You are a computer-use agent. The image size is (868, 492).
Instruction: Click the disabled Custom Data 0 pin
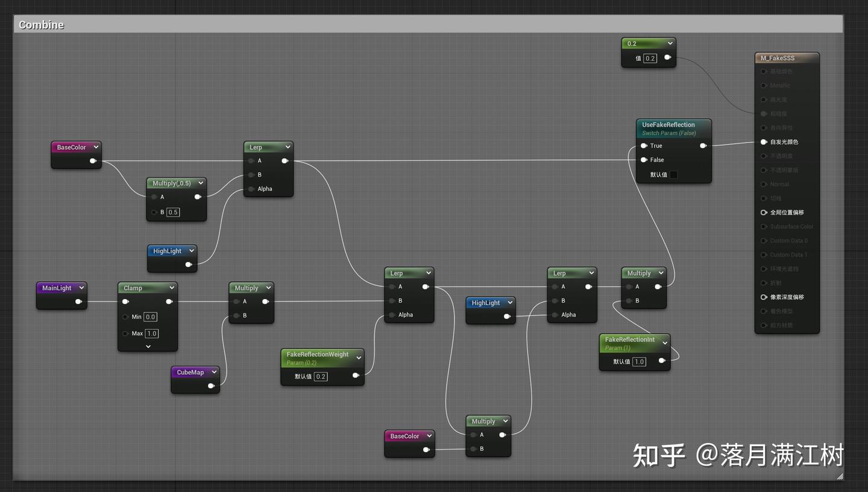click(x=764, y=241)
